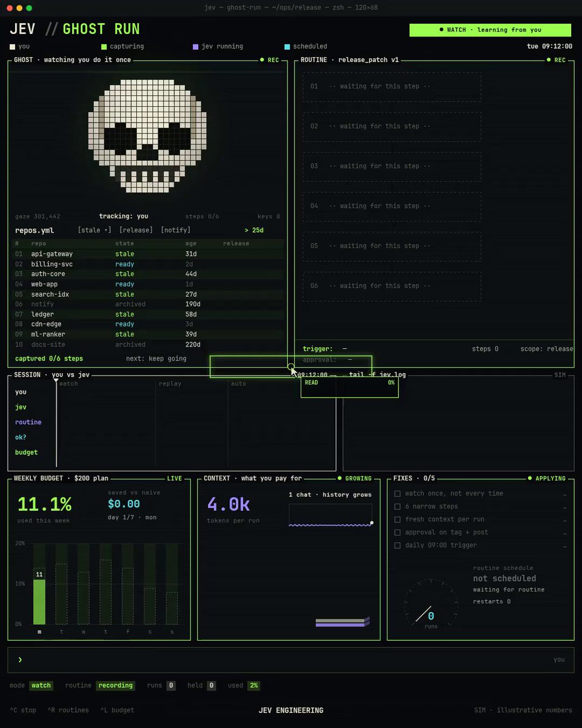582x728 pixels.
Task: Check the 'daily 09:00 trigger' fix
Action: point(398,545)
